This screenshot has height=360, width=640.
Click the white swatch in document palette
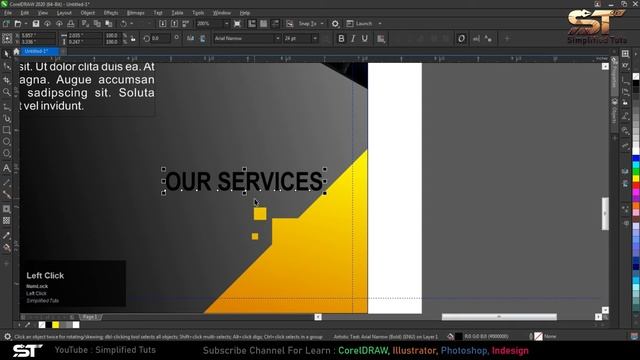[x=76, y=325]
